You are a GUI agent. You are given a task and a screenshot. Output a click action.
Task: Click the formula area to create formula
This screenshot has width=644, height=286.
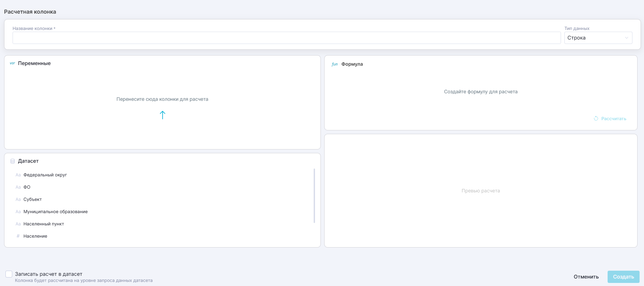pos(480,92)
